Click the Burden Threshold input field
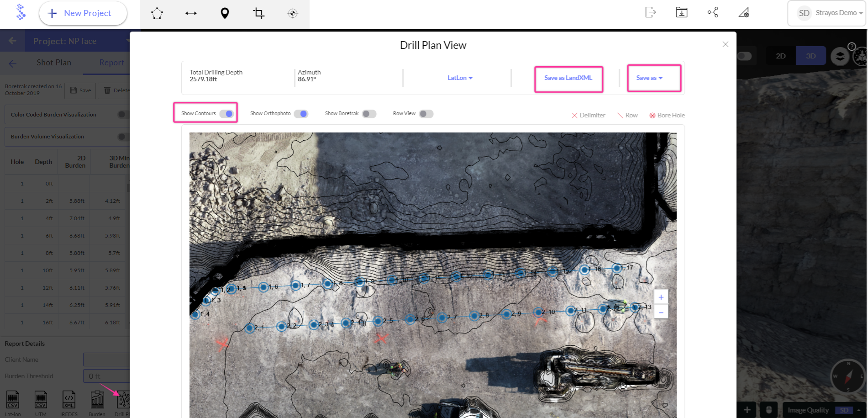The height and width of the screenshot is (418, 868). click(106, 376)
